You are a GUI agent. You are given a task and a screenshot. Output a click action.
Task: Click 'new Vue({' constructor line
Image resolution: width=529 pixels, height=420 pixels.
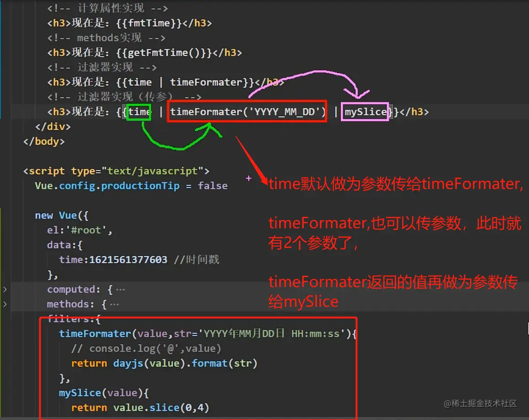62,215
